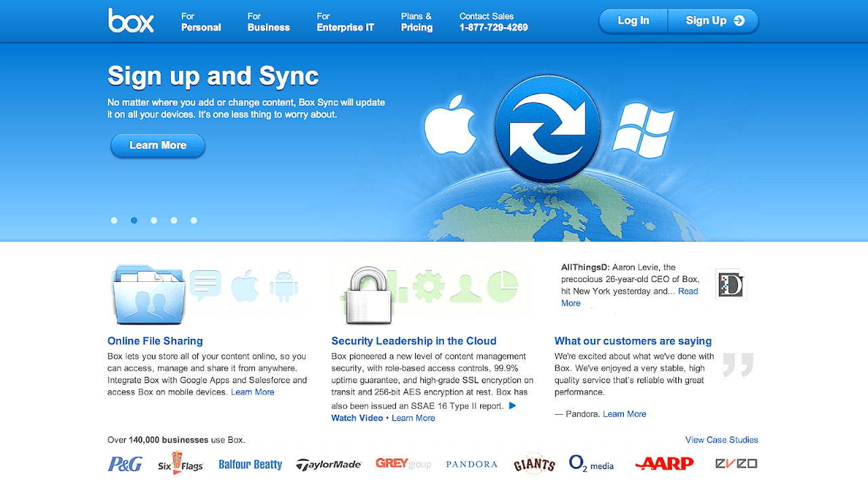The image size is (868, 488).
Task: Click the large blue sync arrows icon
Action: point(547,129)
